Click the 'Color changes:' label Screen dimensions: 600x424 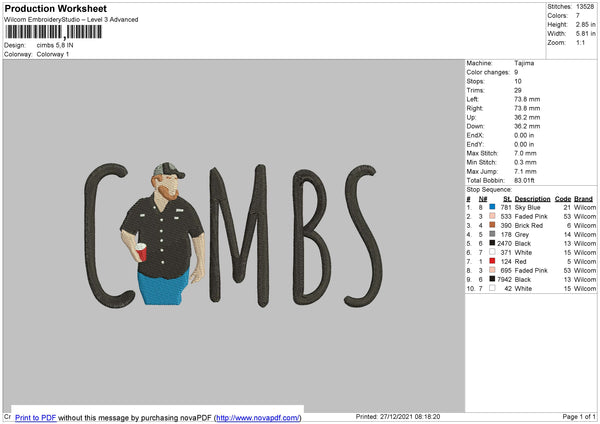[x=488, y=72]
